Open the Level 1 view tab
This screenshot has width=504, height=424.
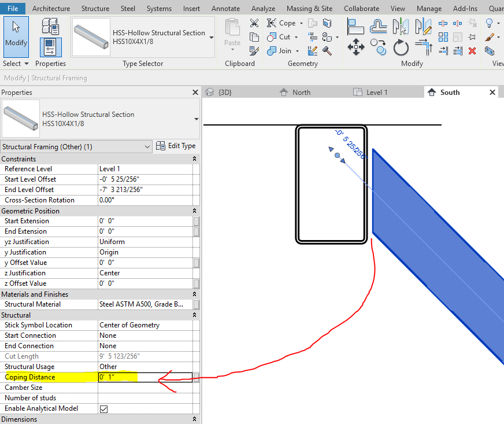point(377,91)
